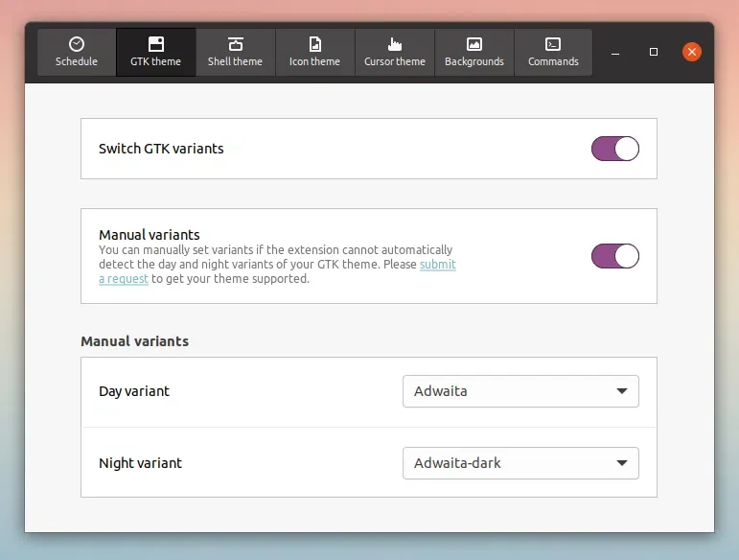Close the preferences window with orange X
This screenshot has width=739, height=560.
[692, 52]
